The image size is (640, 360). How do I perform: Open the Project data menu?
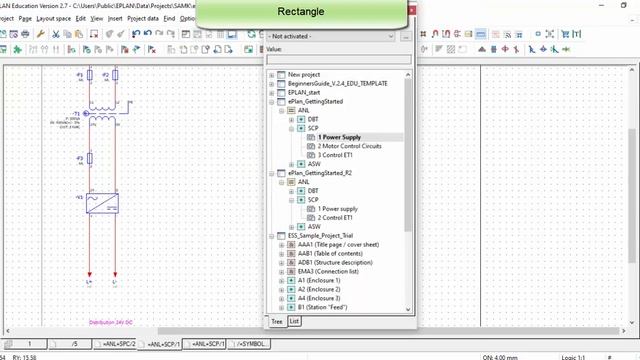[143, 18]
